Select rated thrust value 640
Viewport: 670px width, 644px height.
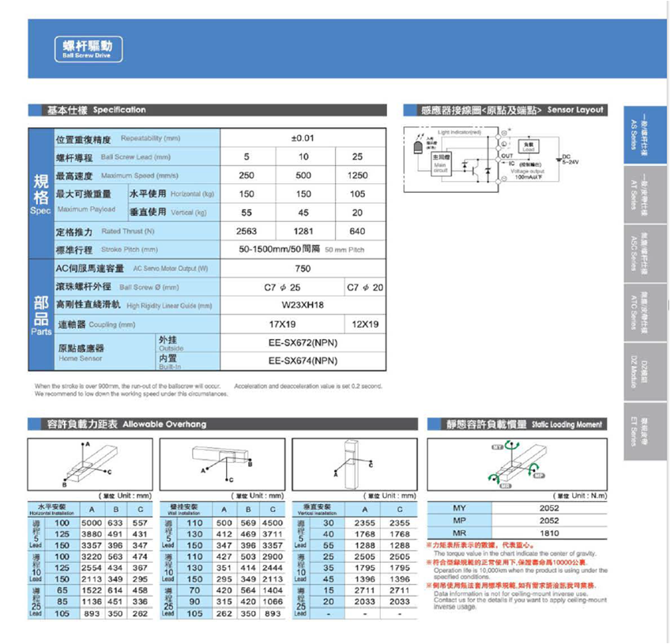[357, 232]
